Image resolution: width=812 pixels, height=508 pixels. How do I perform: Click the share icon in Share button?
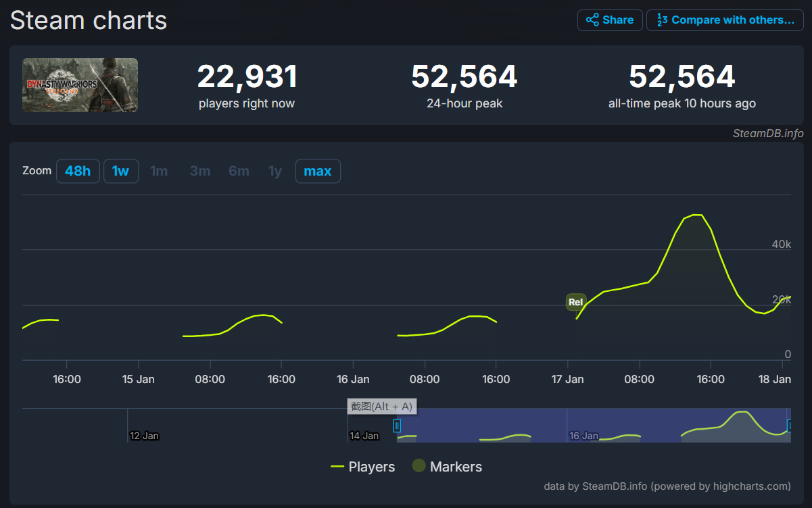point(592,20)
